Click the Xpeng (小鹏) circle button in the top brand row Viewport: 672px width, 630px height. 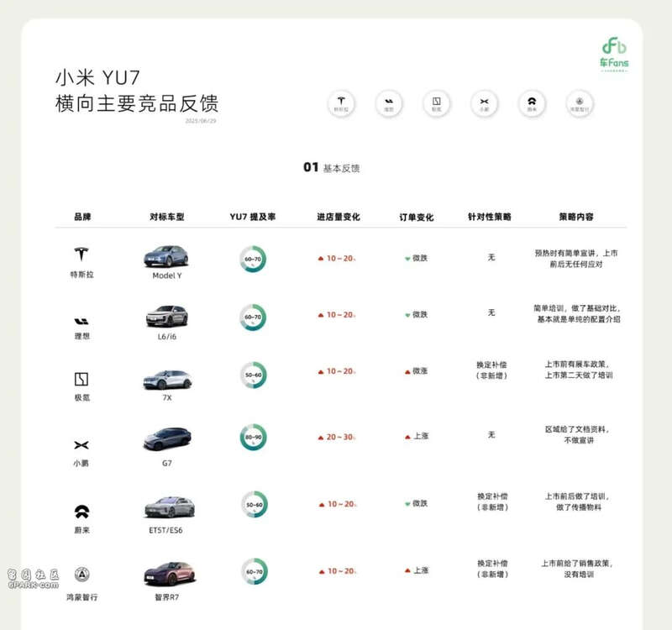coord(485,103)
